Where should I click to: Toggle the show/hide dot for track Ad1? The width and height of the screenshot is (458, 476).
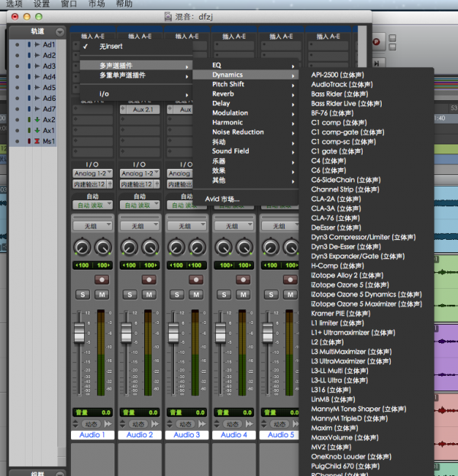(x=18, y=44)
